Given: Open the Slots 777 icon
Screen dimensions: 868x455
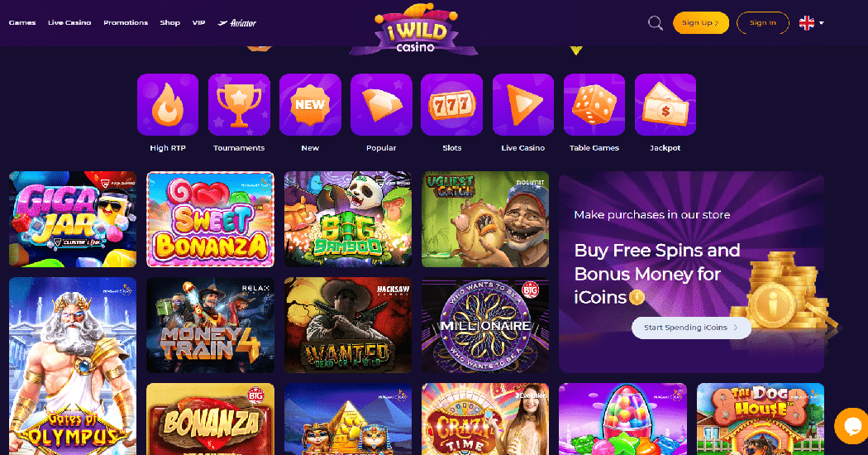Looking at the screenshot, I should click(451, 105).
